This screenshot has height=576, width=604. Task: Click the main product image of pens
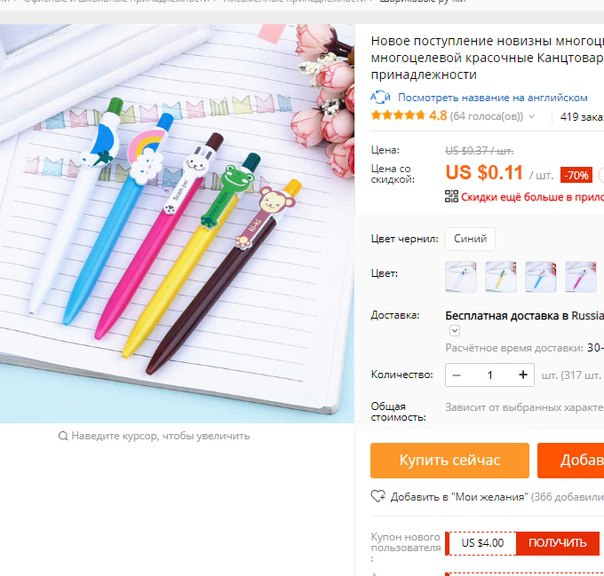[x=177, y=223]
